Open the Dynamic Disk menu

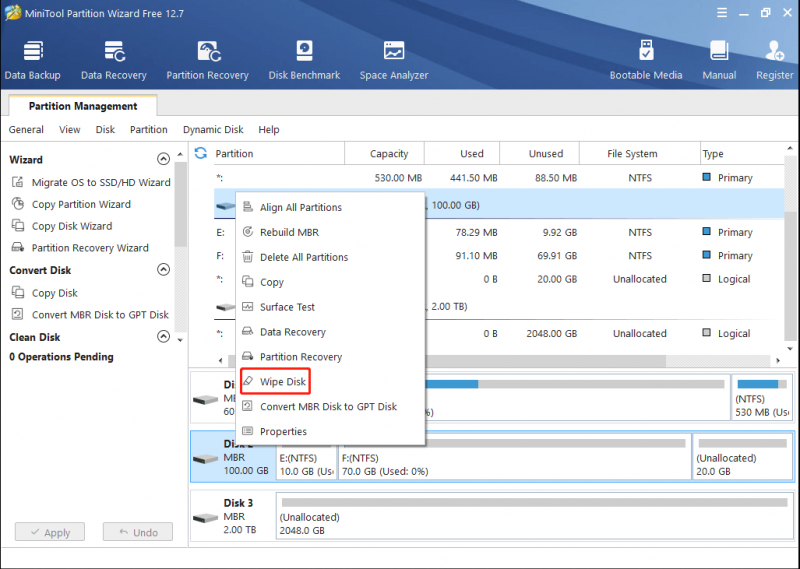coord(213,130)
